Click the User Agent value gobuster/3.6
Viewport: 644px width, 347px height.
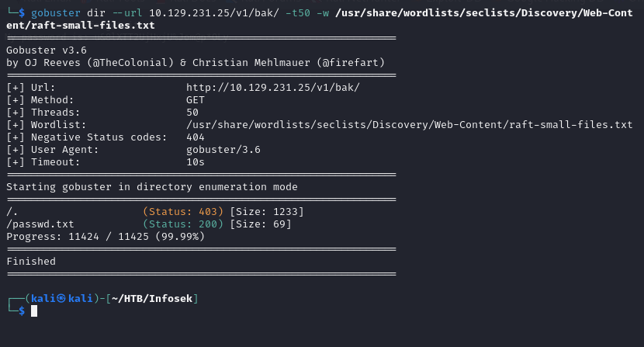pyautogui.click(x=223, y=150)
